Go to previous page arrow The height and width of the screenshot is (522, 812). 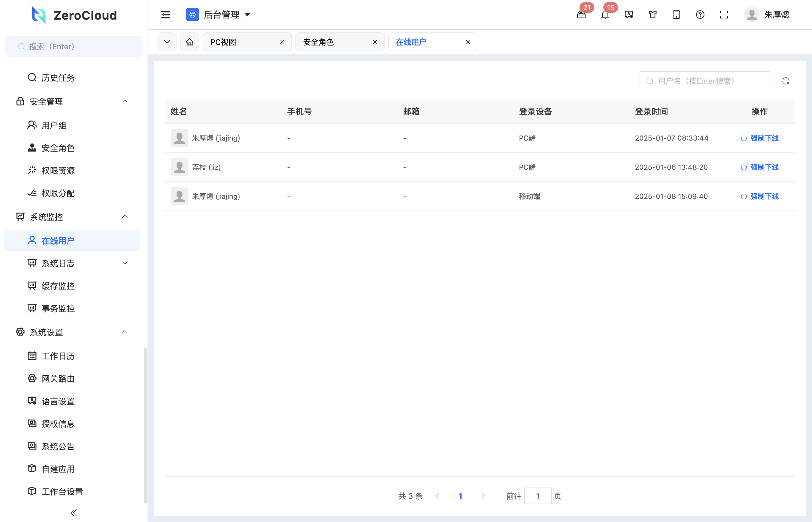(x=437, y=496)
